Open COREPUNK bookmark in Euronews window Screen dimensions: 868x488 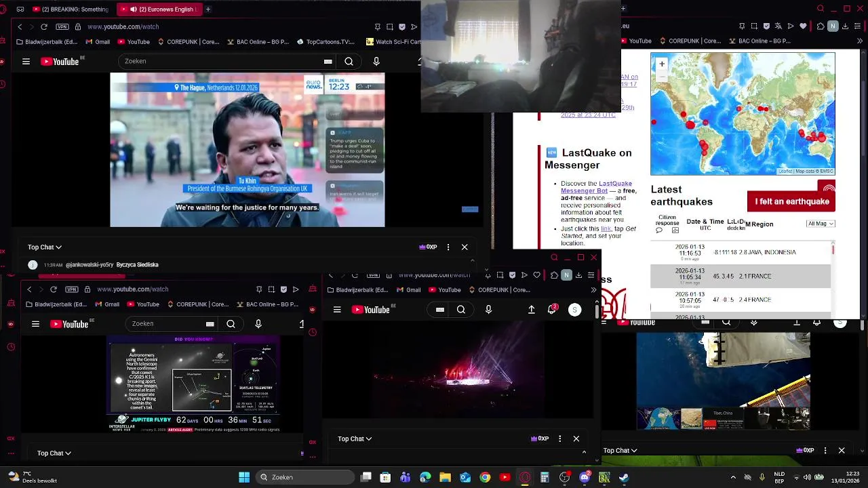(189, 42)
